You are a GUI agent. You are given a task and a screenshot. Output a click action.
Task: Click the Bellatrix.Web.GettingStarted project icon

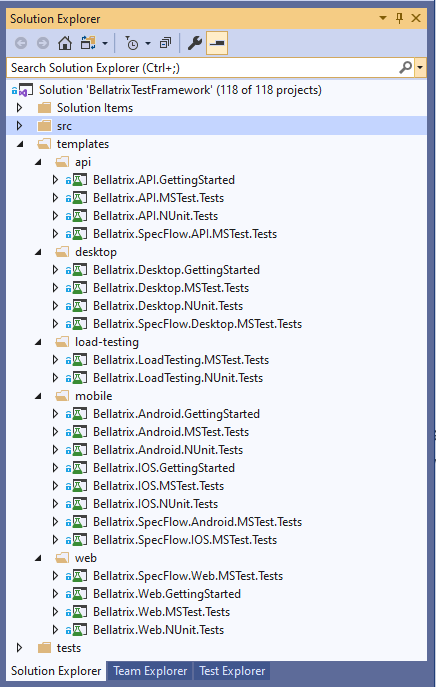click(x=79, y=594)
